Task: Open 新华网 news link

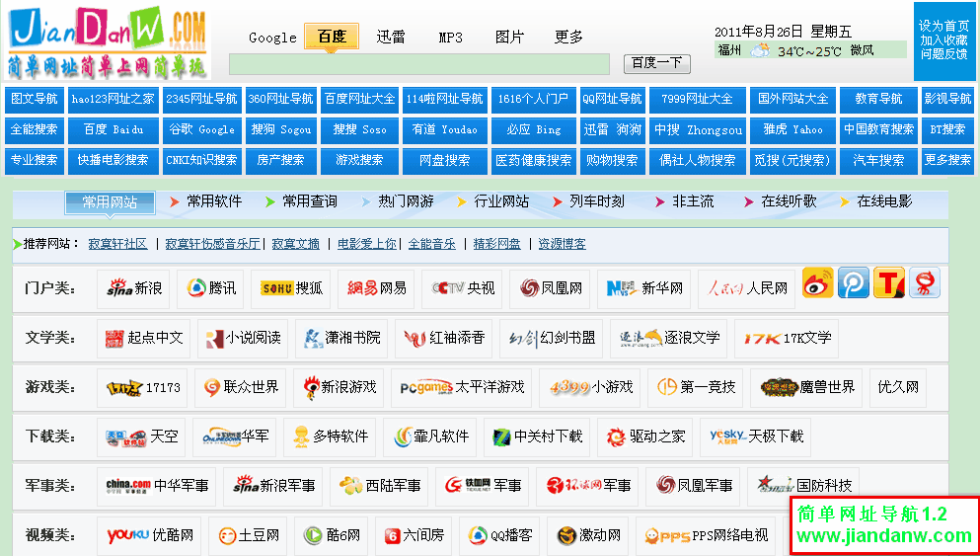Action: point(643,289)
